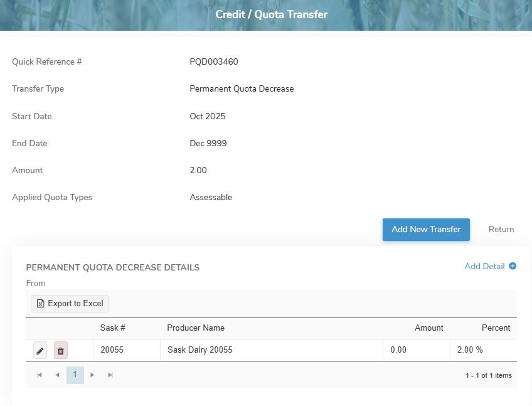Click the 2.00 % percent cell
This screenshot has height=406, width=532.
[470, 350]
